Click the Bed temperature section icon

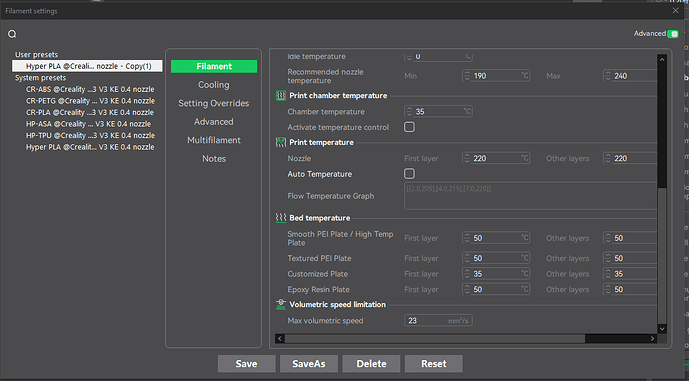281,218
